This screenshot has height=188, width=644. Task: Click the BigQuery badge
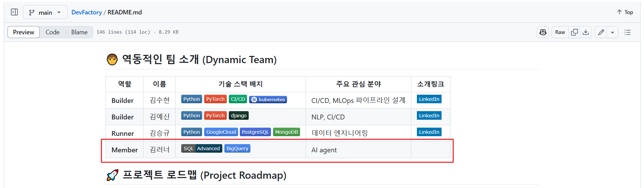[237, 149]
